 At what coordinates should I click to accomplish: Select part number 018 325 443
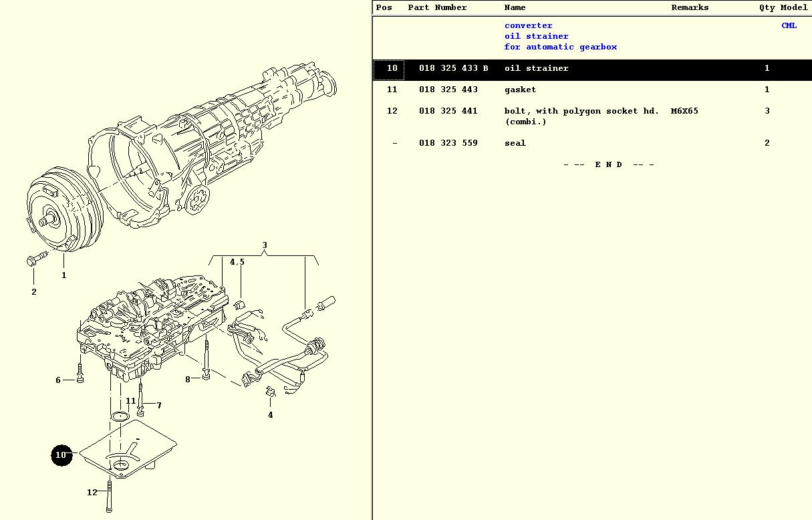448,90
